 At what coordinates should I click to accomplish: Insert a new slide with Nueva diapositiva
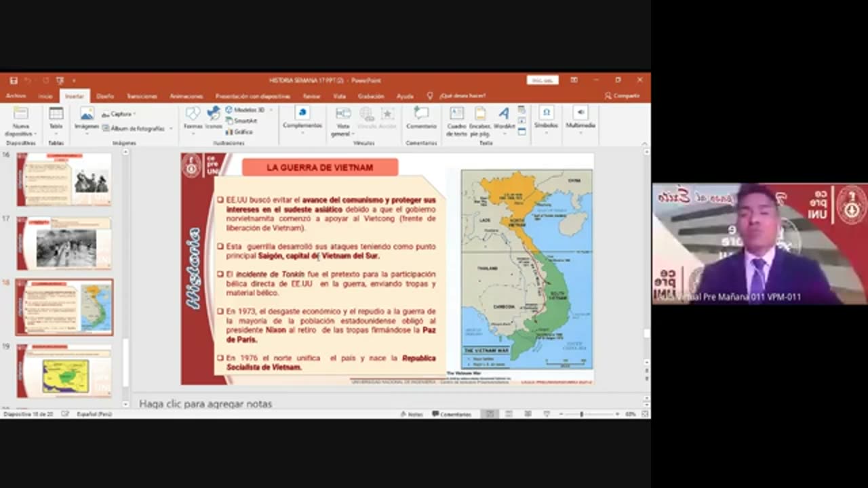coord(21,121)
